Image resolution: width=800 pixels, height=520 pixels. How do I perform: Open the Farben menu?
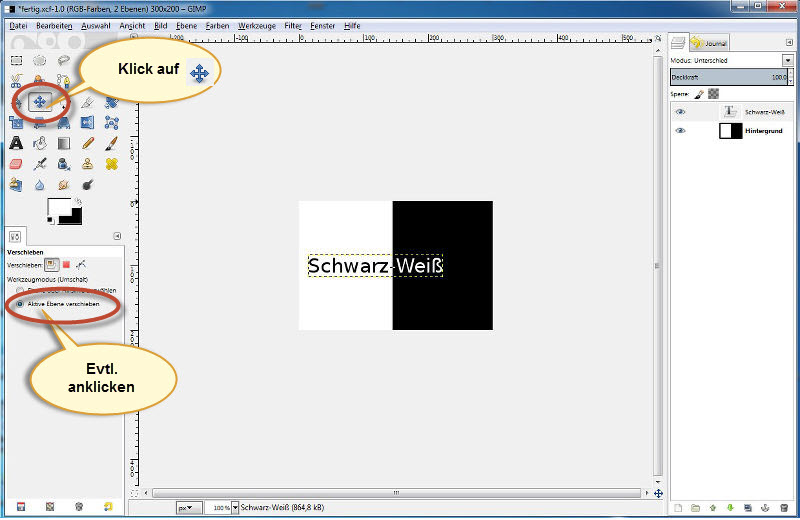(x=217, y=25)
